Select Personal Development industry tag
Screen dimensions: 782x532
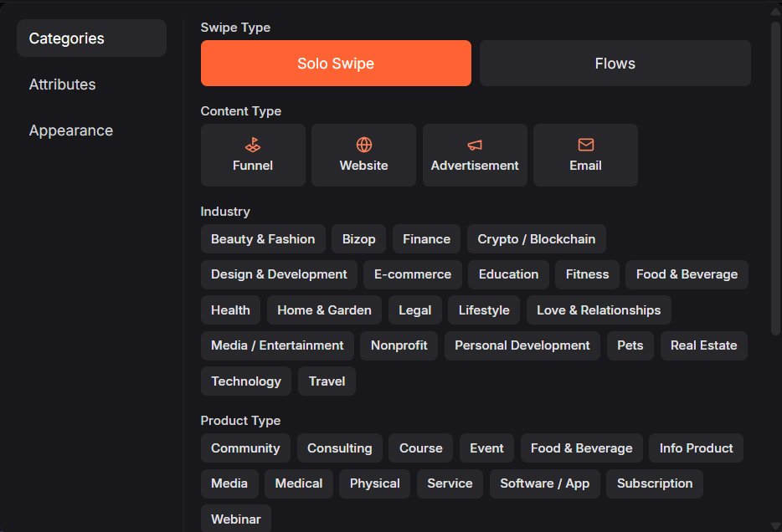coord(522,345)
